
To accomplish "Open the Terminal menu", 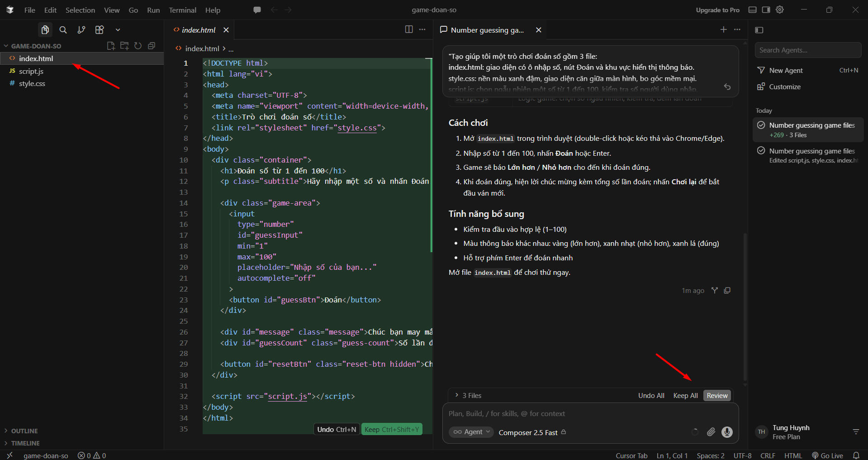I will (182, 10).
